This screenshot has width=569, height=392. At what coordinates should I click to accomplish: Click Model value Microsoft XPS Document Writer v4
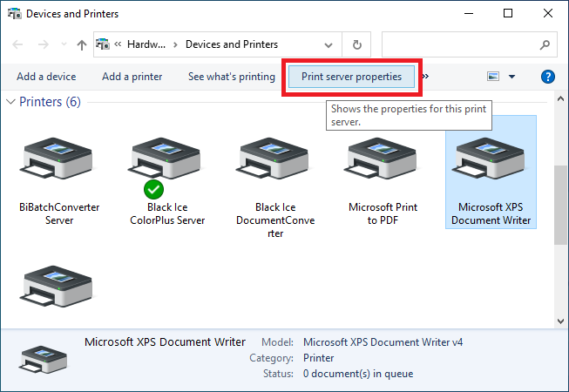tap(383, 342)
